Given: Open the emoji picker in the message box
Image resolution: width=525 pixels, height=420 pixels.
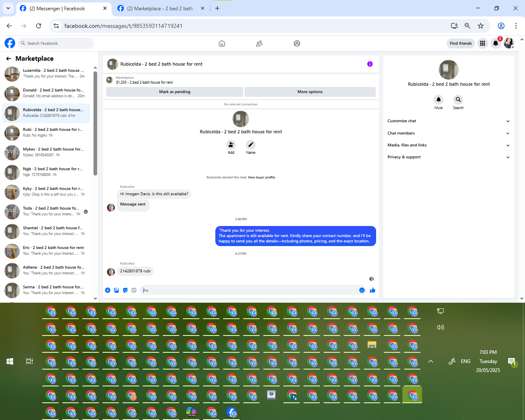Looking at the screenshot, I should click(362, 290).
